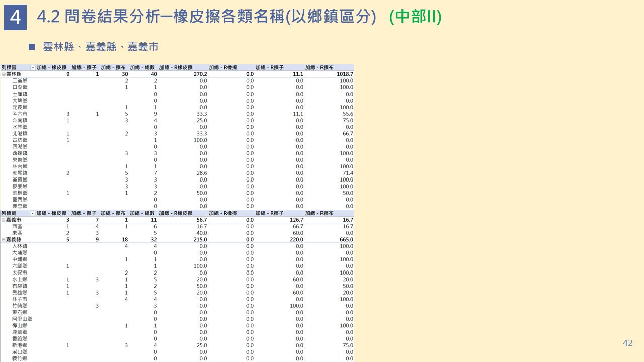Select the 西區 row label
Image resolution: width=644 pixels, height=362 pixels.
(x=17, y=226)
